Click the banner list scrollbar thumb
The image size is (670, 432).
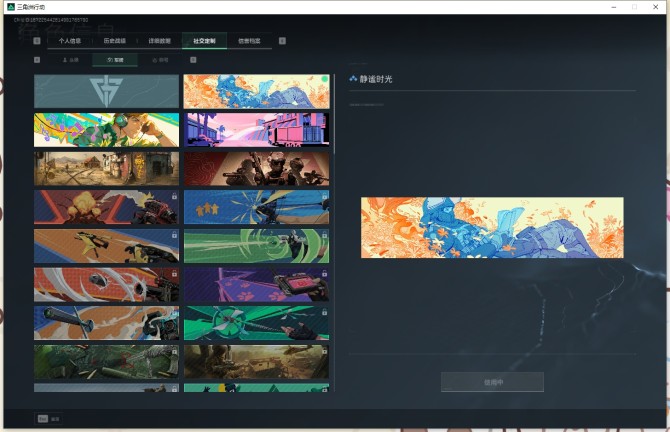[334, 114]
